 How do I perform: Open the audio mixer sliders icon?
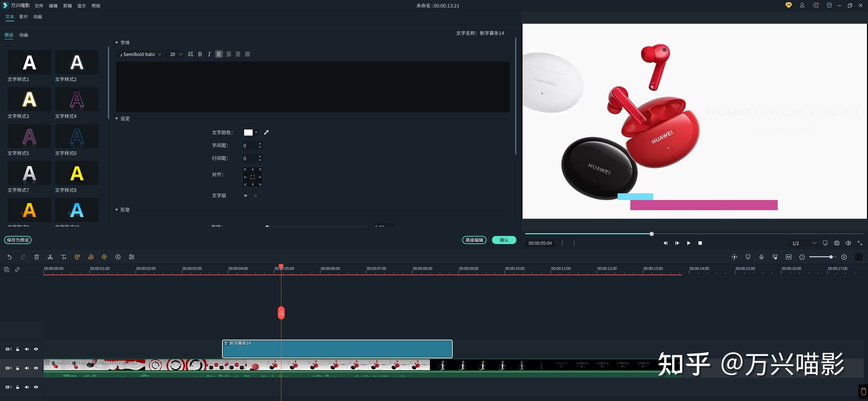coord(132,257)
